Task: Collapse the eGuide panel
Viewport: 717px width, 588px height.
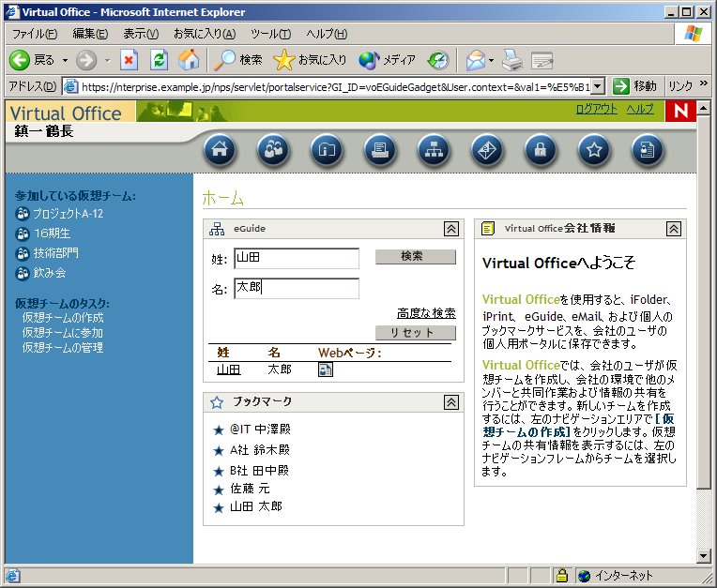Action: point(451,229)
